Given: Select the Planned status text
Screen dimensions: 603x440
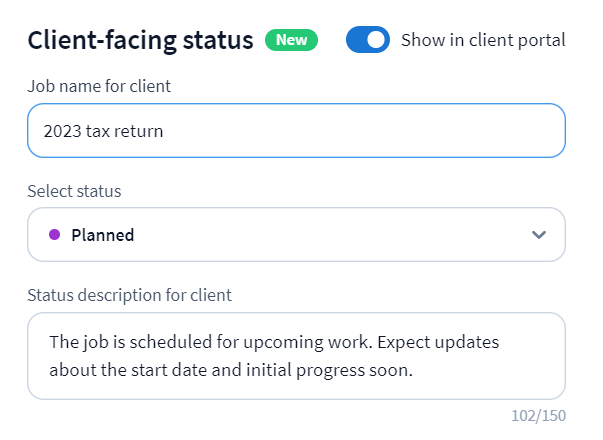Looking at the screenshot, I should click(x=103, y=235).
